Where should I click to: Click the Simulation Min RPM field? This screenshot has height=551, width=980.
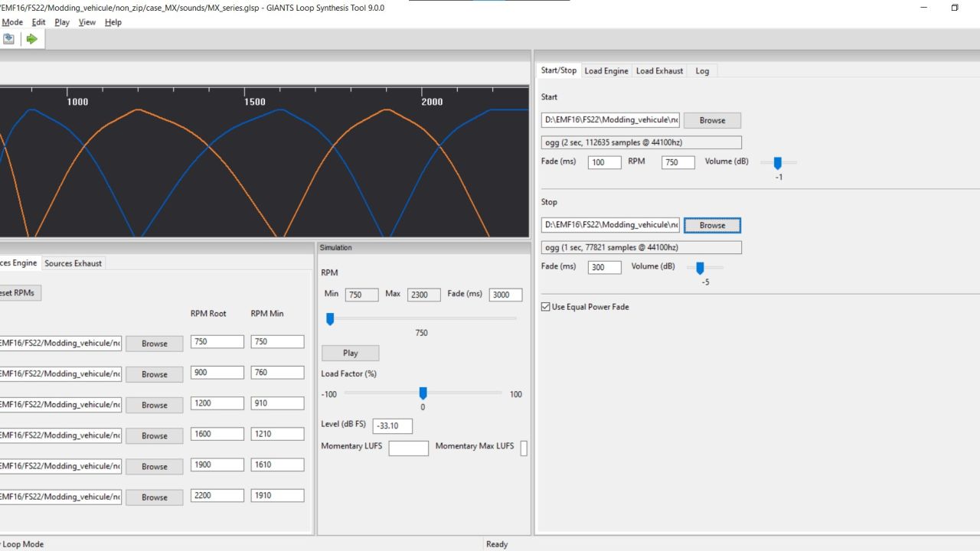(x=361, y=295)
